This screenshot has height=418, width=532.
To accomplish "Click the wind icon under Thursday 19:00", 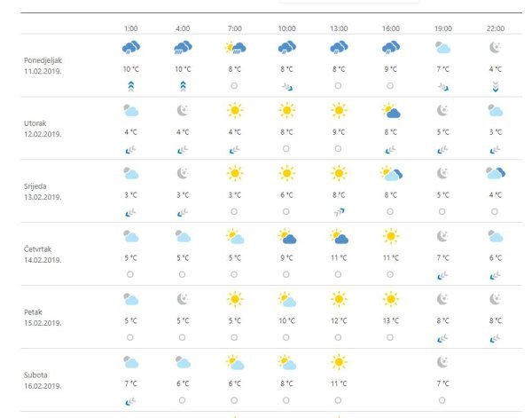I will tap(442, 275).
